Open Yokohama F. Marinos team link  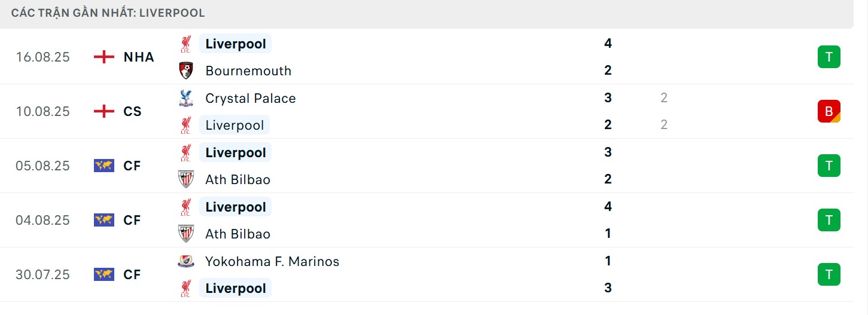pos(272,261)
